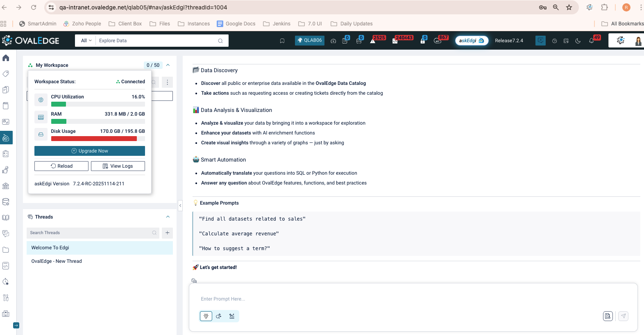This screenshot has height=335, width=644.
Task: Select the chart analysis mode in prompt box
Action: pyautogui.click(x=232, y=316)
